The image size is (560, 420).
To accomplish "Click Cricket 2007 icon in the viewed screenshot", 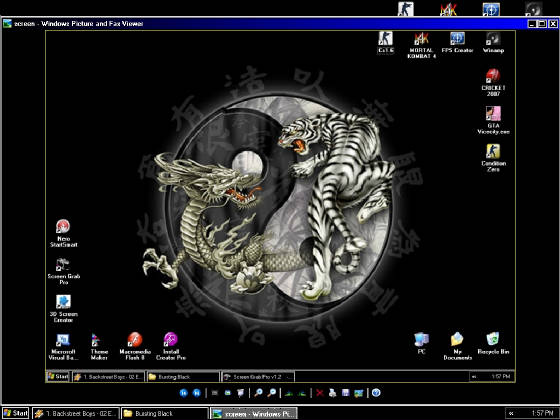I will [493, 82].
